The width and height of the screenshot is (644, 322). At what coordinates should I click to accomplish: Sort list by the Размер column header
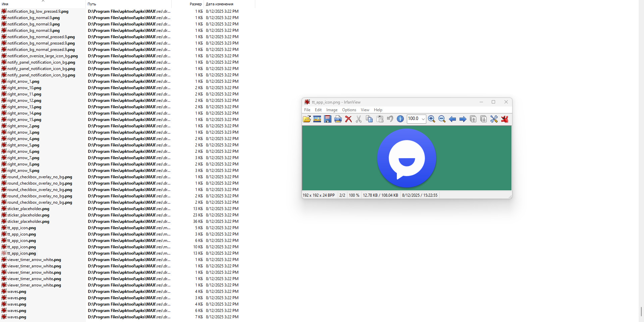click(196, 4)
